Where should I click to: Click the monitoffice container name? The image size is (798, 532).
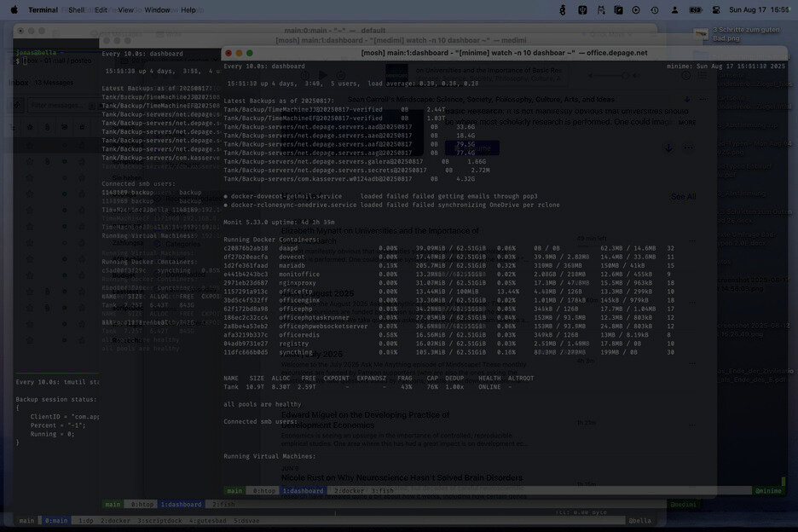299,274
